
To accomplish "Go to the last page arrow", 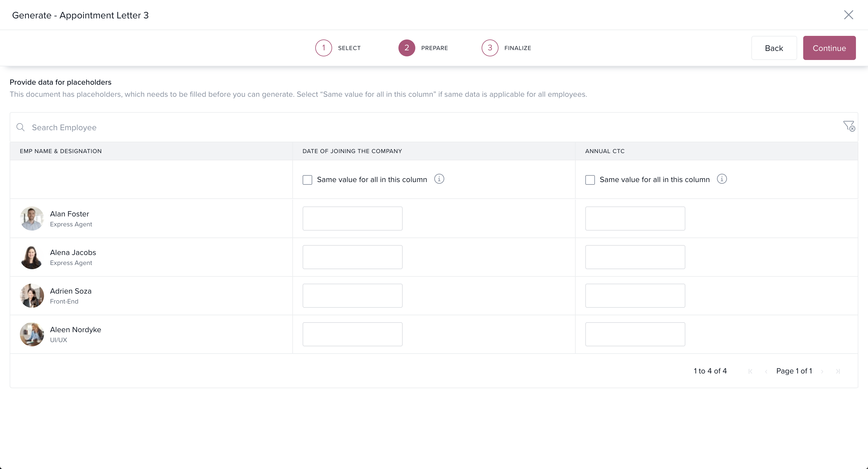I will click(x=838, y=371).
